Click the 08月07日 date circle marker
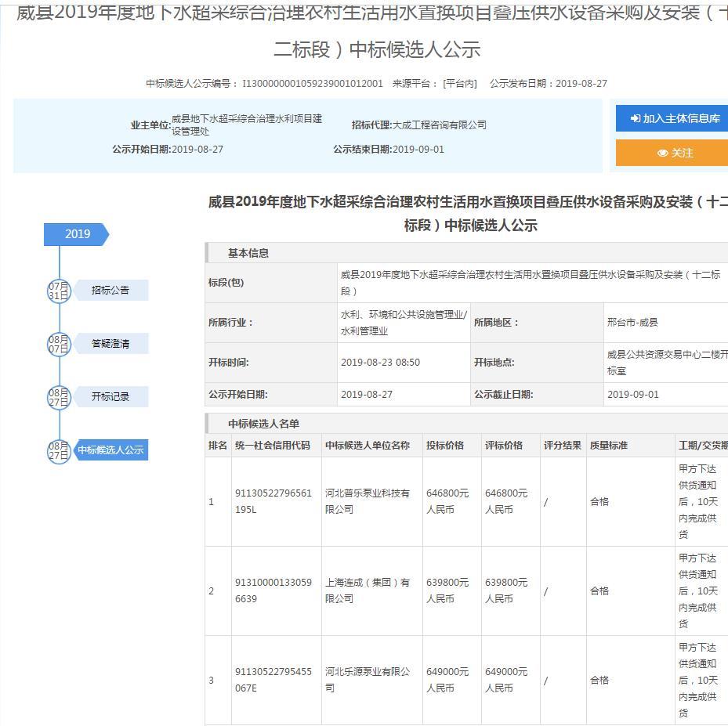Screen dimensions: 728x726 point(59,344)
